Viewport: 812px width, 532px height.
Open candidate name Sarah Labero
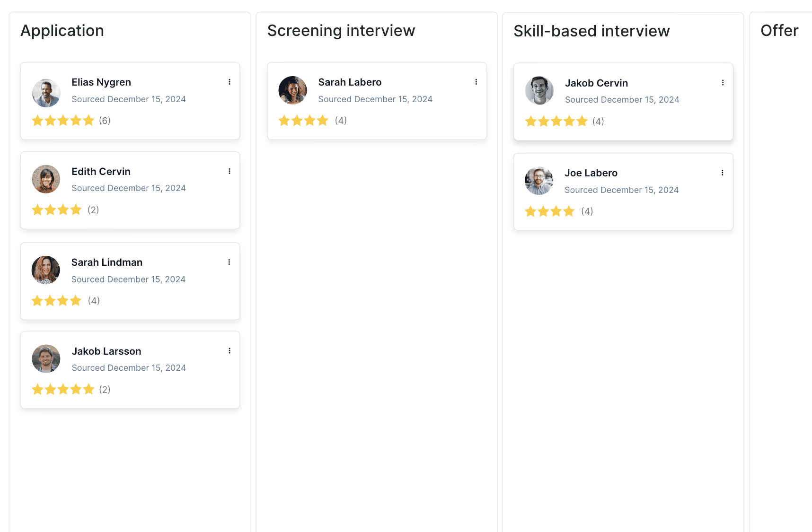coord(350,82)
